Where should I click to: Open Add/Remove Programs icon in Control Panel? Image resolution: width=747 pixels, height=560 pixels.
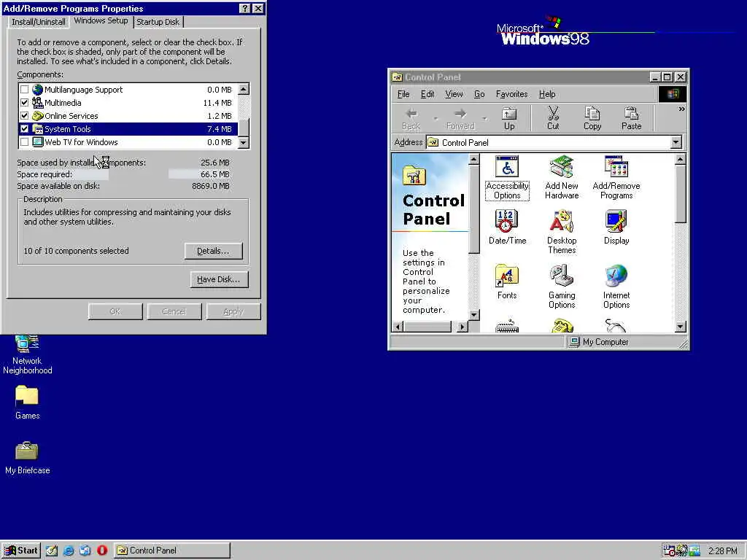coord(616,178)
